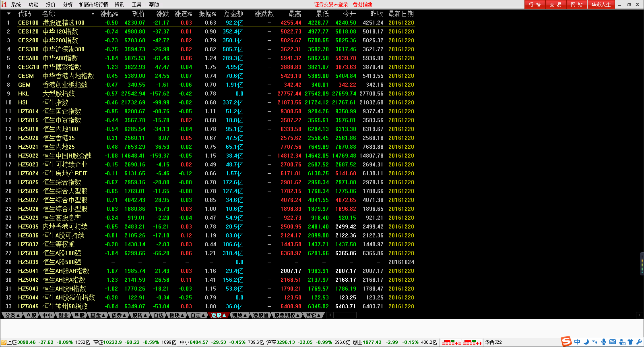Open the soft keyboard icon

click(x=613, y=342)
